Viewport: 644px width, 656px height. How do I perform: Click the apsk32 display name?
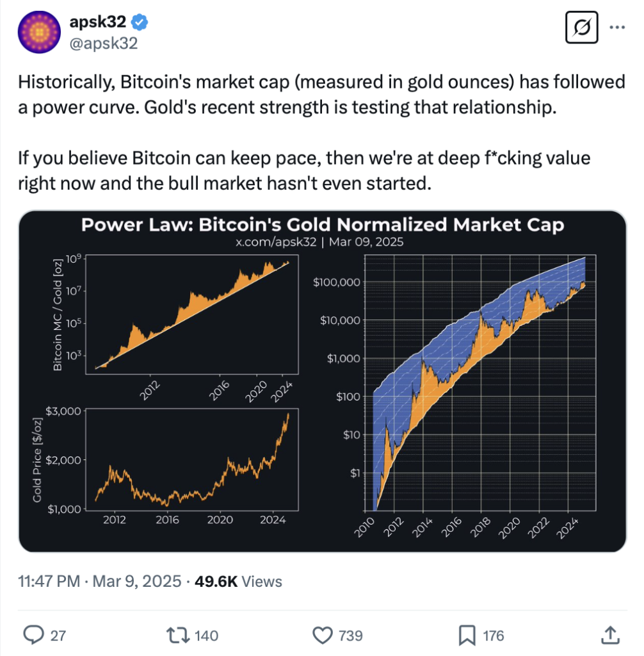click(97, 22)
